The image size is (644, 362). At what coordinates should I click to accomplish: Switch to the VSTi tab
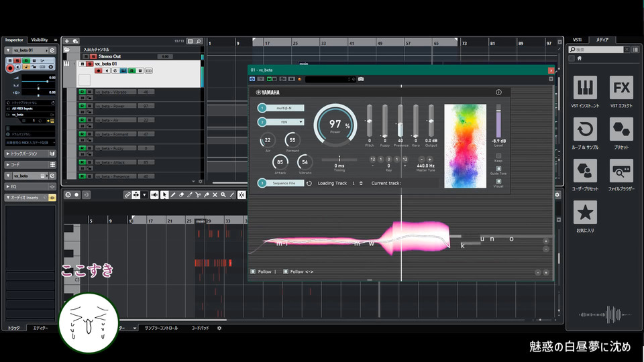coord(577,40)
